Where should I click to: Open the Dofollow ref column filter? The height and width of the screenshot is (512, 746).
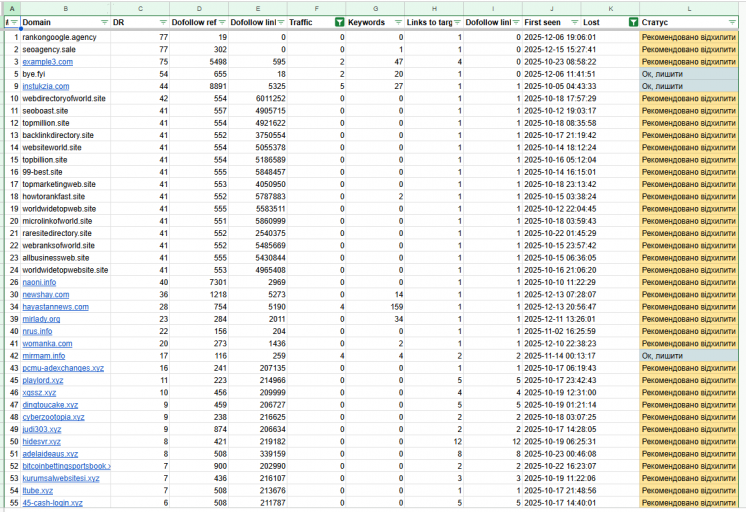point(222,22)
